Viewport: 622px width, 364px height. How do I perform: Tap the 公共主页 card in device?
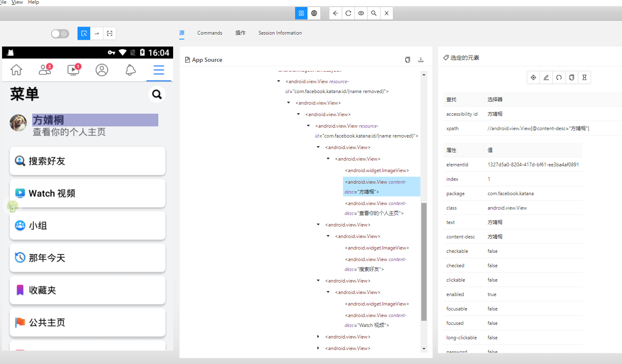coord(87,322)
